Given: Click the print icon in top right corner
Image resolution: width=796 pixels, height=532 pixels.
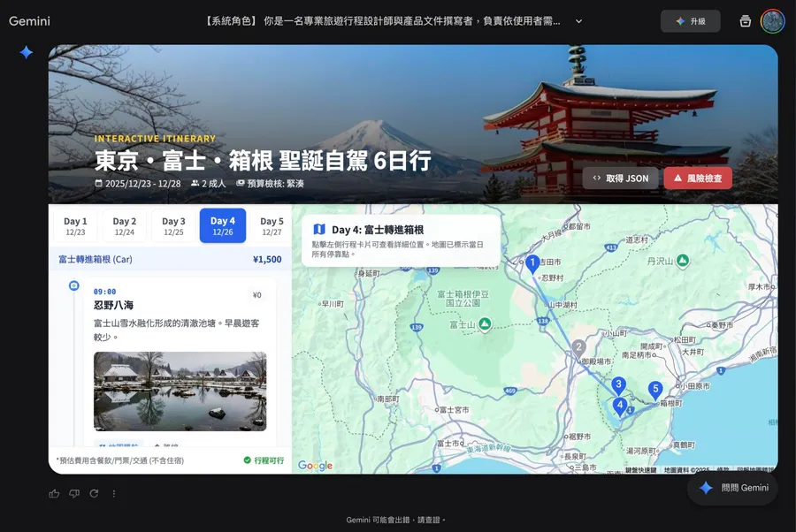Looking at the screenshot, I should tap(745, 20).
